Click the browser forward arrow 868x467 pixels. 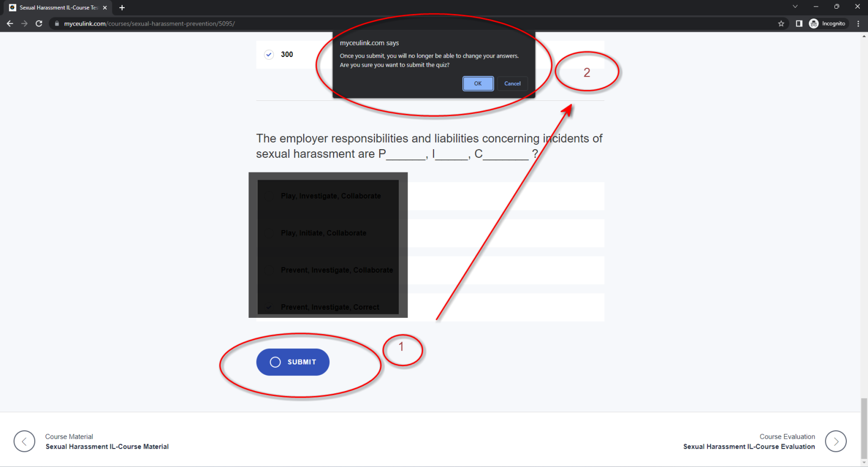pyautogui.click(x=24, y=23)
